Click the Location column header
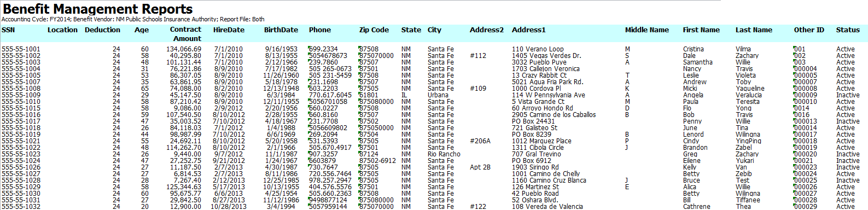 pyautogui.click(x=62, y=30)
